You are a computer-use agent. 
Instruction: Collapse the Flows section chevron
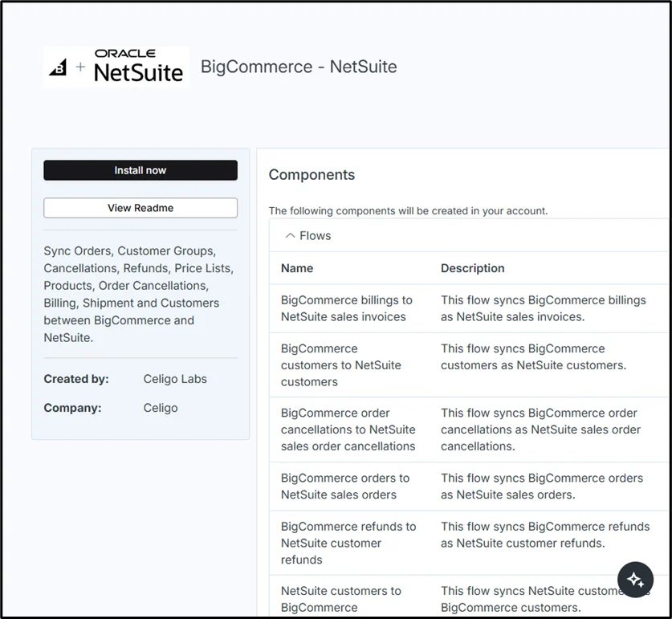coord(290,236)
